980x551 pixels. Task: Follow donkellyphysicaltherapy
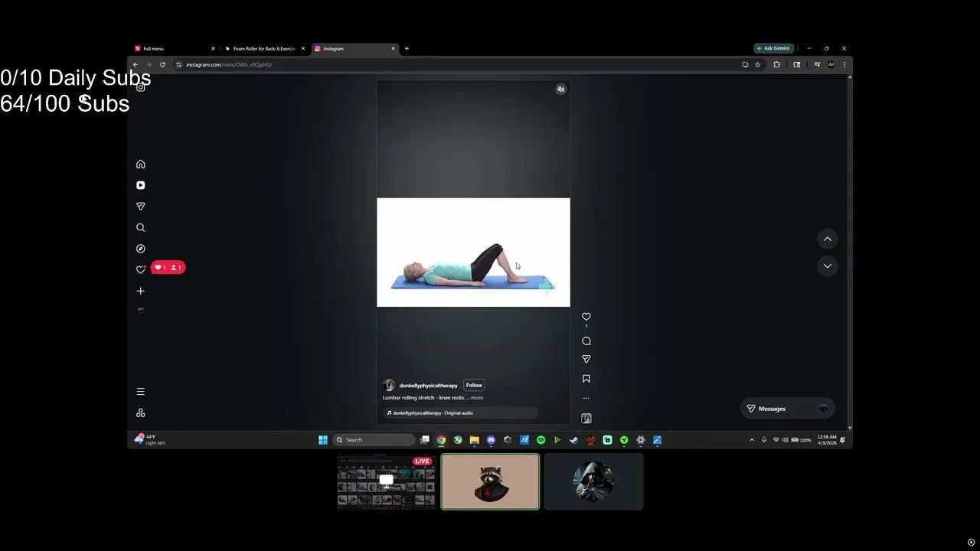pyautogui.click(x=474, y=385)
